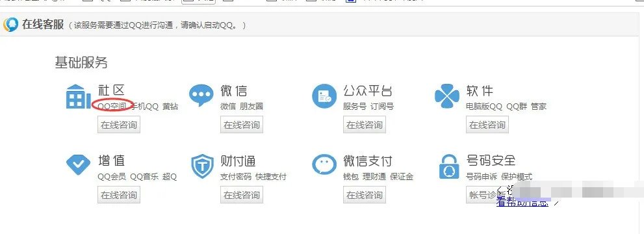Image resolution: width=644 pixels, height=234 pixels.
Task: Select the 支付密码 text under 财付通
Action: pyautogui.click(x=236, y=177)
